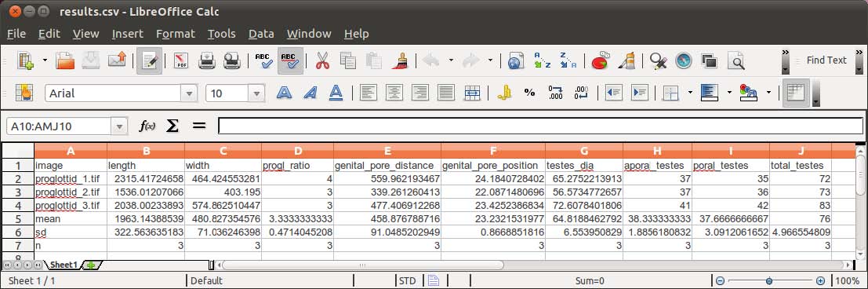Click Increase Indent icon

pyautogui.click(x=639, y=93)
